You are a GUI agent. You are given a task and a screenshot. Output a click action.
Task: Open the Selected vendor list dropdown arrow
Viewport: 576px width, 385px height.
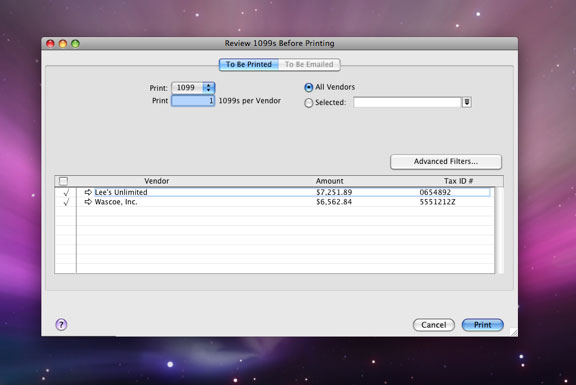click(x=467, y=102)
